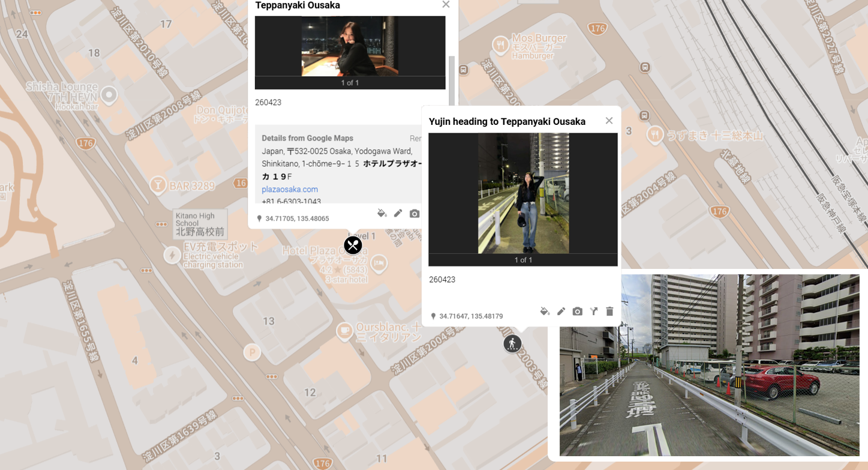Click the Kitano High School map label
The width and height of the screenshot is (868, 470).
tap(200, 223)
